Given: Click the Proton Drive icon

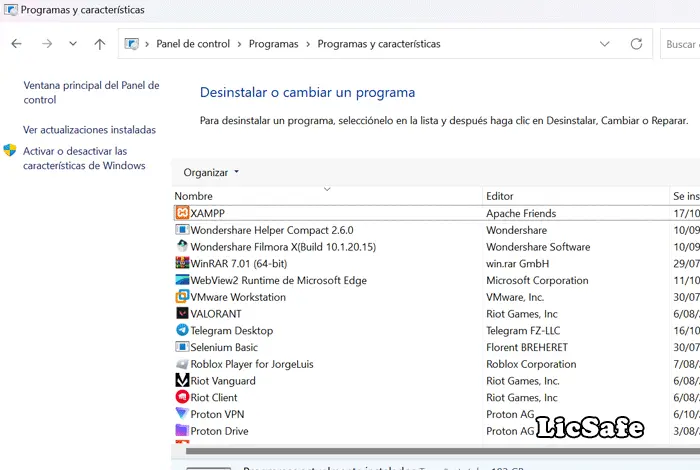Looking at the screenshot, I should click(x=182, y=431).
